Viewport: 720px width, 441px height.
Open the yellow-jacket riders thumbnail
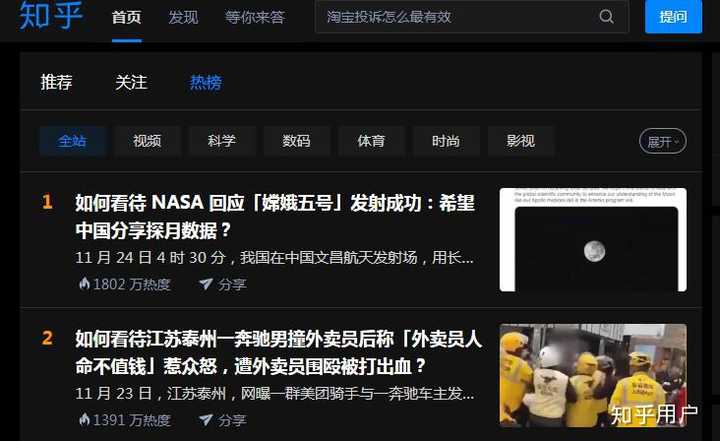593,375
